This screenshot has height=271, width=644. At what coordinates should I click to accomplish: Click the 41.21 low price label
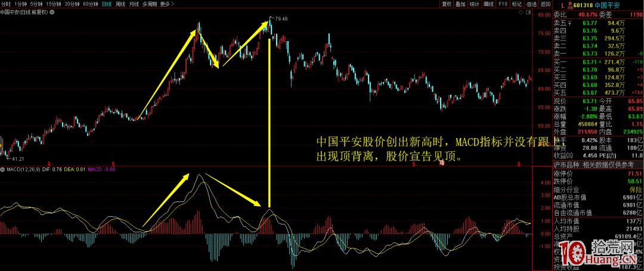pos(17,158)
